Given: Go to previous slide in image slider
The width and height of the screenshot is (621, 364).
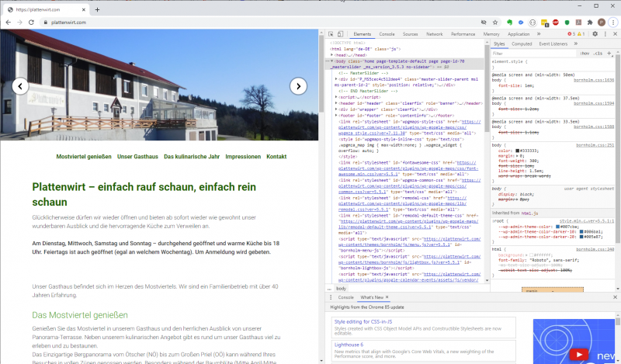Looking at the screenshot, I should (x=20, y=86).
